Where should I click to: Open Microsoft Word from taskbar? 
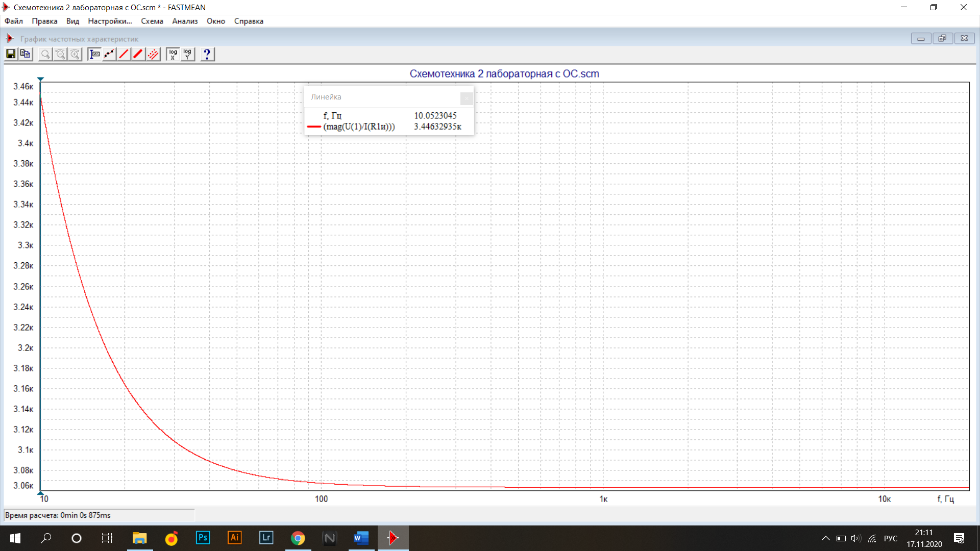coord(361,538)
